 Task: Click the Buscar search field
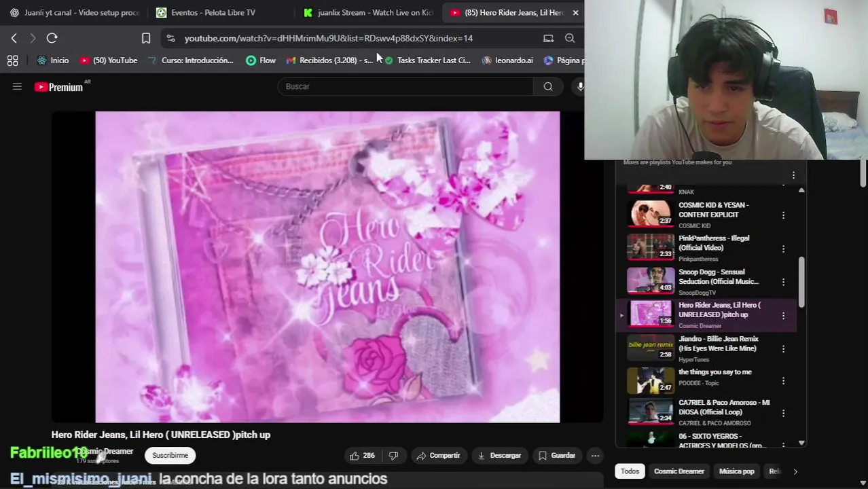[x=405, y=86]
